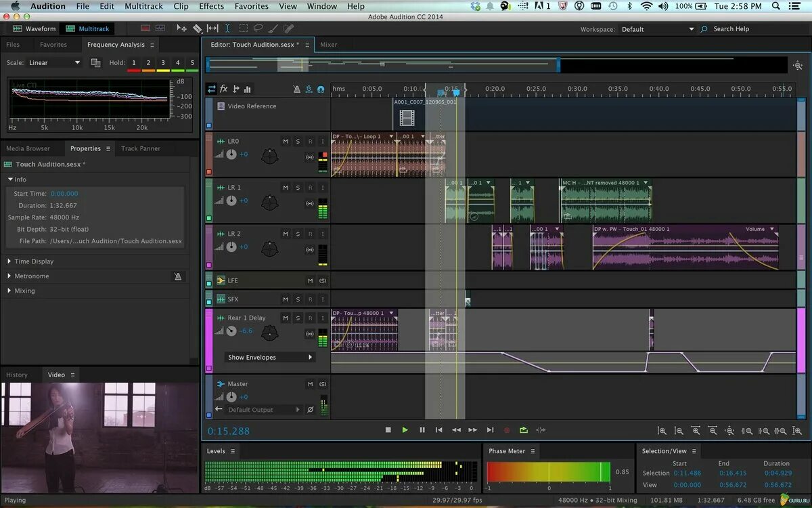The image size is (812, 508).
Task: Select the Time Selection tool
Action: click(x=227, y=28)
